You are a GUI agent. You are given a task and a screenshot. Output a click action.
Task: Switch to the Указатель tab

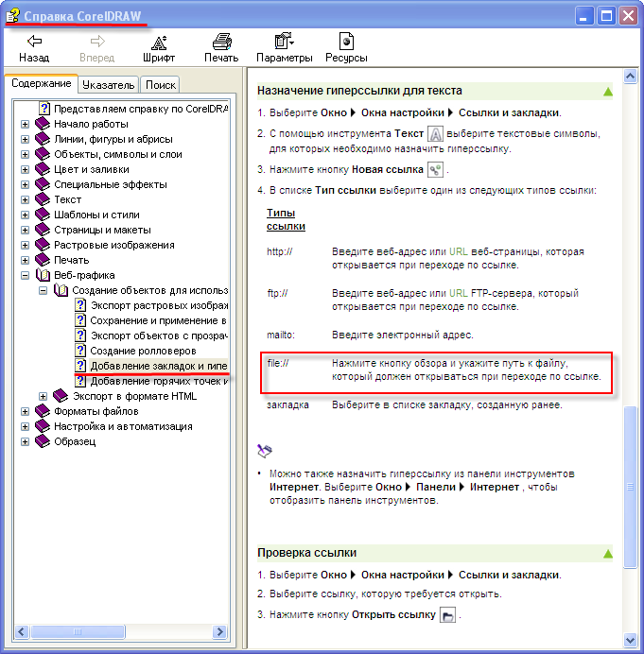click(108, 85)
